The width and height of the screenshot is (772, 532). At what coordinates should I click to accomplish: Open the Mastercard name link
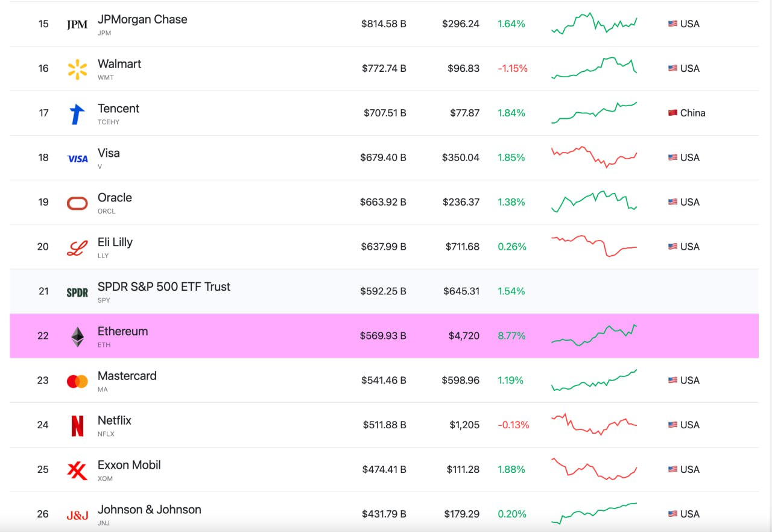[127, 376]
